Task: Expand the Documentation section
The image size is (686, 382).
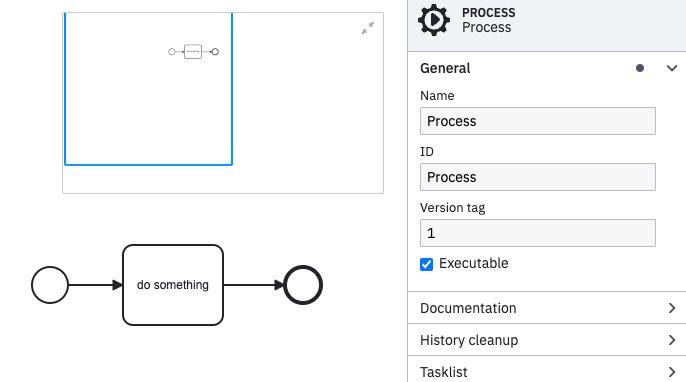Action: [x=547, y=308]
